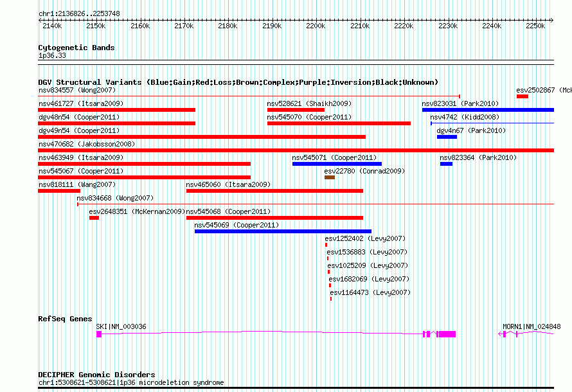Click the esv2502867 red loss bar
This screenshot has width=572, height=392.
click(523, 96)
